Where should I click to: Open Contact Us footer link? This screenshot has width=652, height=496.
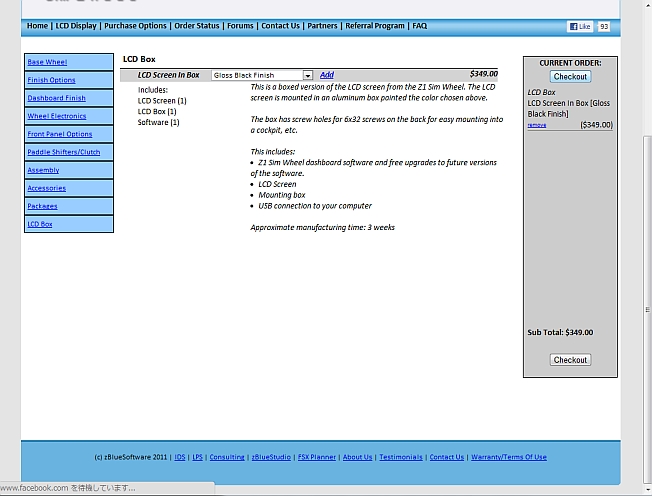coord(447,457)
